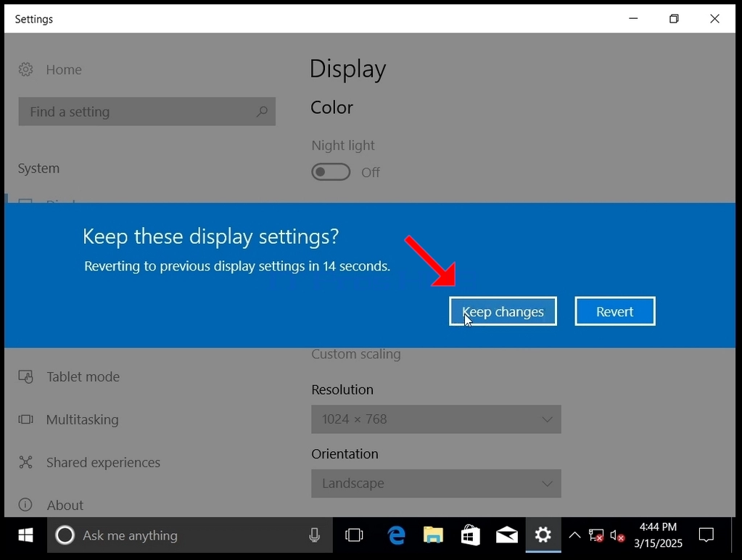Click the Tablet mode icon
This screenshot has width=742, height=560.
[x=25, y=376]
